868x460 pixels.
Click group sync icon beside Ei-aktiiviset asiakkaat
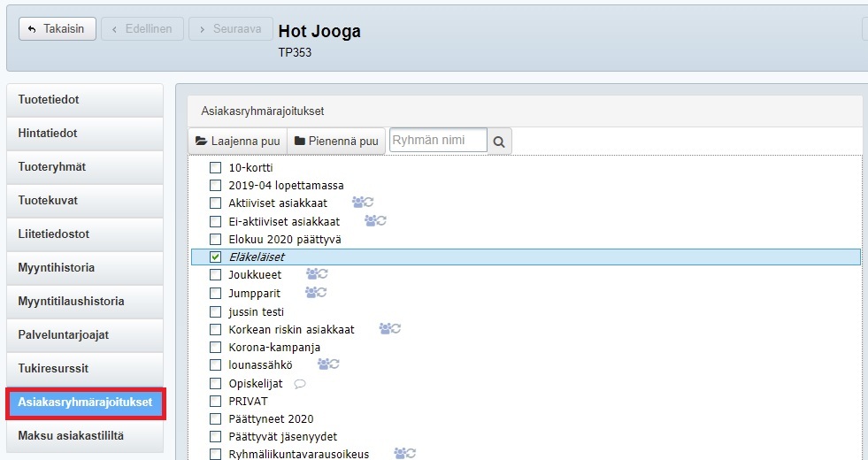(375, 221)
